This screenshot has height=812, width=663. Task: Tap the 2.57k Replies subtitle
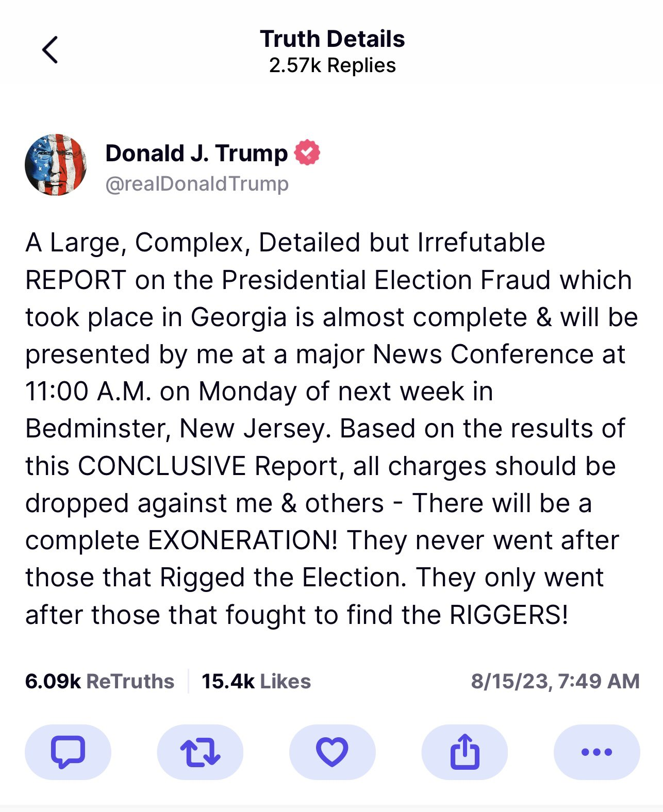click(332, 65)
